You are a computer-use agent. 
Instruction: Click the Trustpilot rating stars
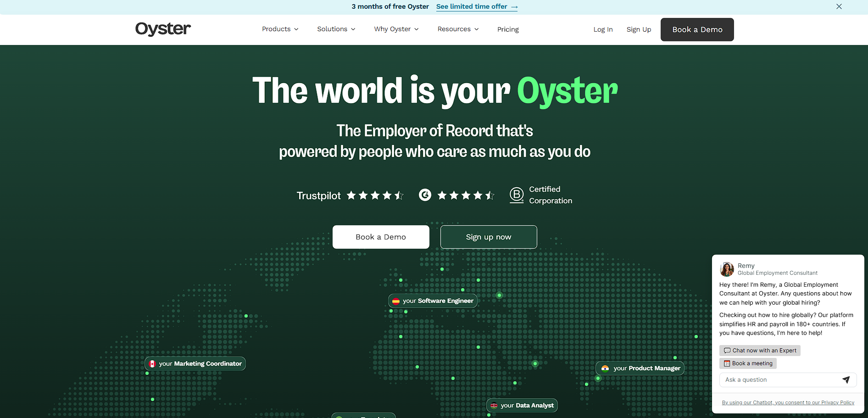pyautogui.click(x=375, y=195)
